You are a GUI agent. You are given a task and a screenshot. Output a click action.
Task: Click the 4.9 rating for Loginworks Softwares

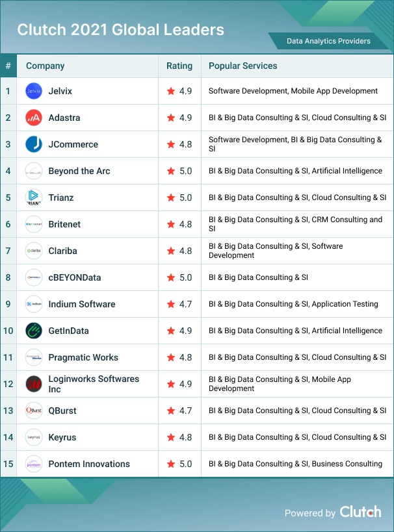click(185, 384)
